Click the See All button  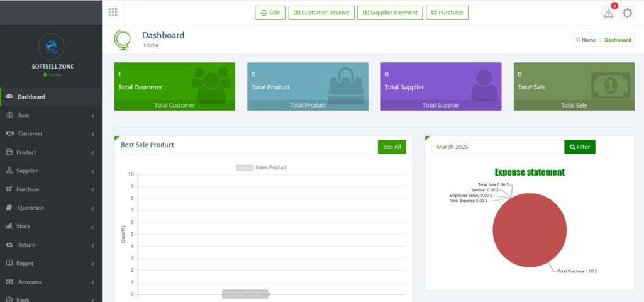point(392,147)
